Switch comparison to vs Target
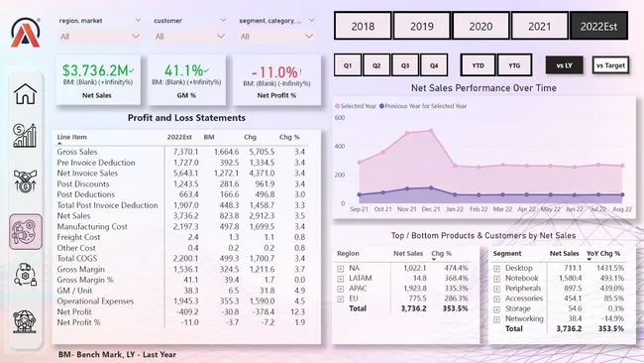The image size is (644, 363). pos(610,64)
